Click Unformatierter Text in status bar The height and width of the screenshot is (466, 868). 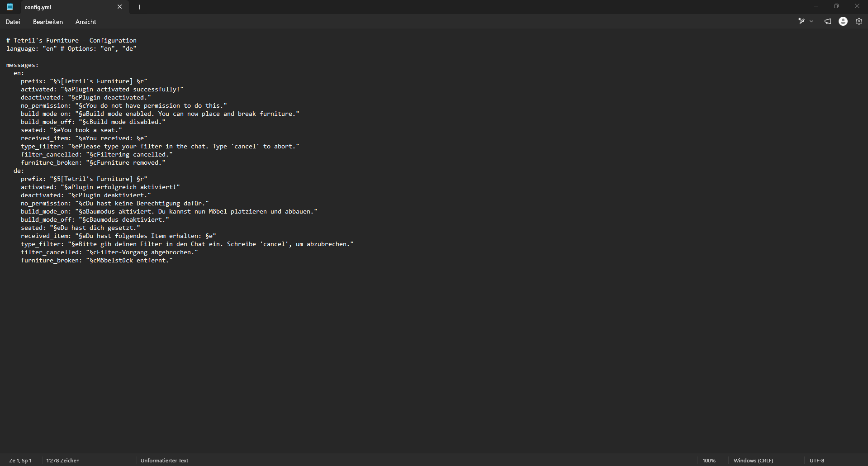tap(164, 461)
